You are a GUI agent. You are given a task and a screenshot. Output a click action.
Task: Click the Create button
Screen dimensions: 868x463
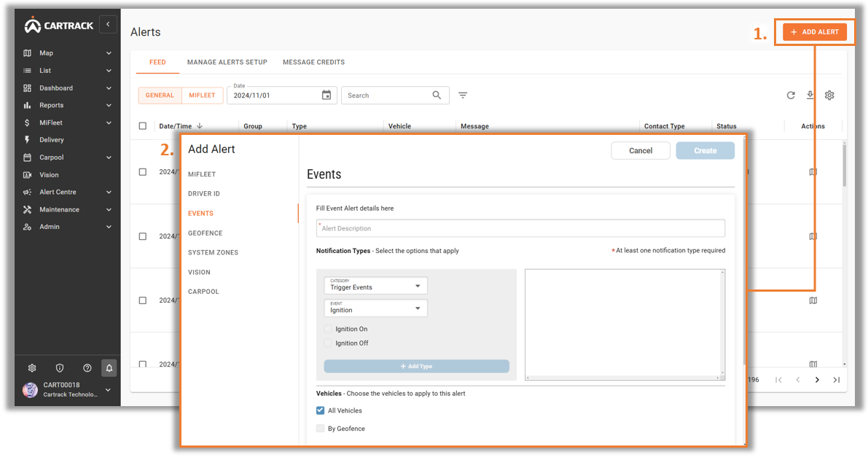pyautogui.click(x=705, y=151)
